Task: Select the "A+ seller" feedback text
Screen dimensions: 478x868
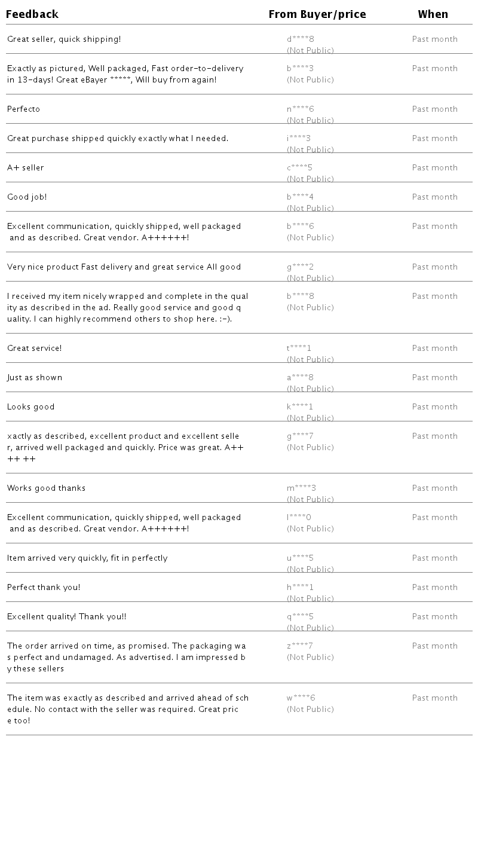Action: pos(26,168)
